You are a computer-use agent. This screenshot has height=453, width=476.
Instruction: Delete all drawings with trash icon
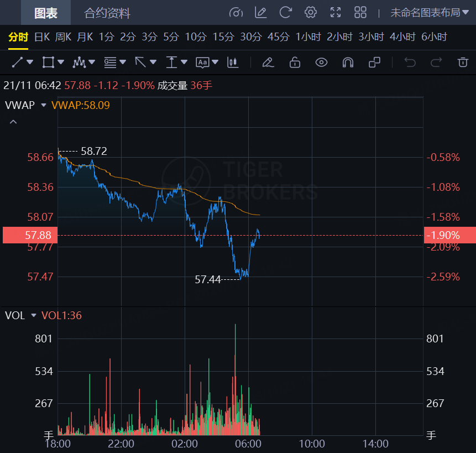(463, 62)
